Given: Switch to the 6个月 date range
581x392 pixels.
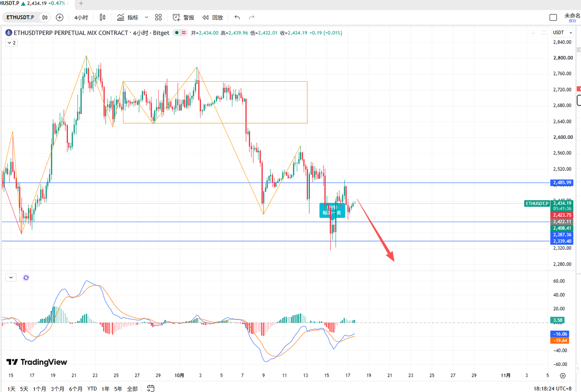Looking at the screenshot, I should point(76,389).
